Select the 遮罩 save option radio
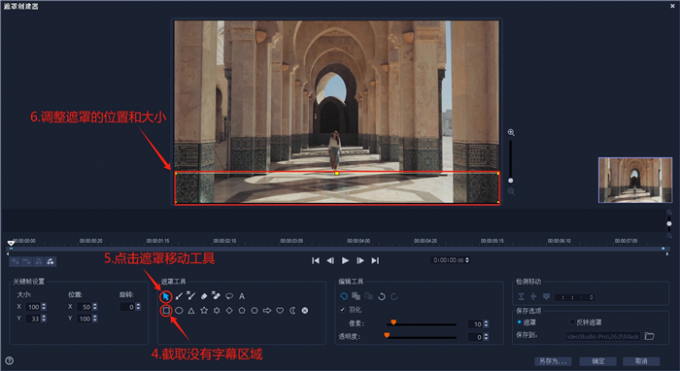680x371 pixels. point(519,322)
